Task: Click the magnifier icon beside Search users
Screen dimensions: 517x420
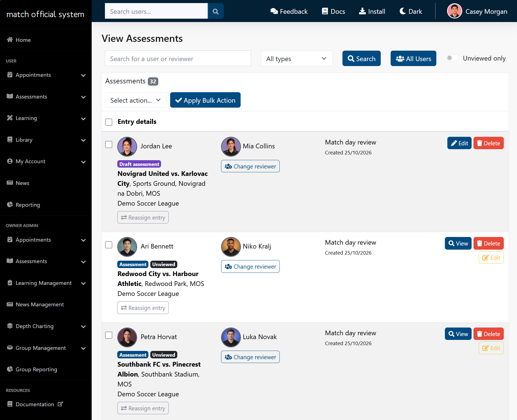Action: 216,11
